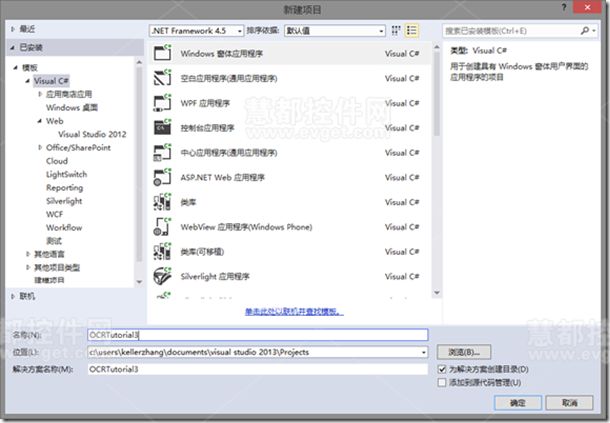
Task: Select Windows 桌面 in the tree
Action: coord(72,107)
